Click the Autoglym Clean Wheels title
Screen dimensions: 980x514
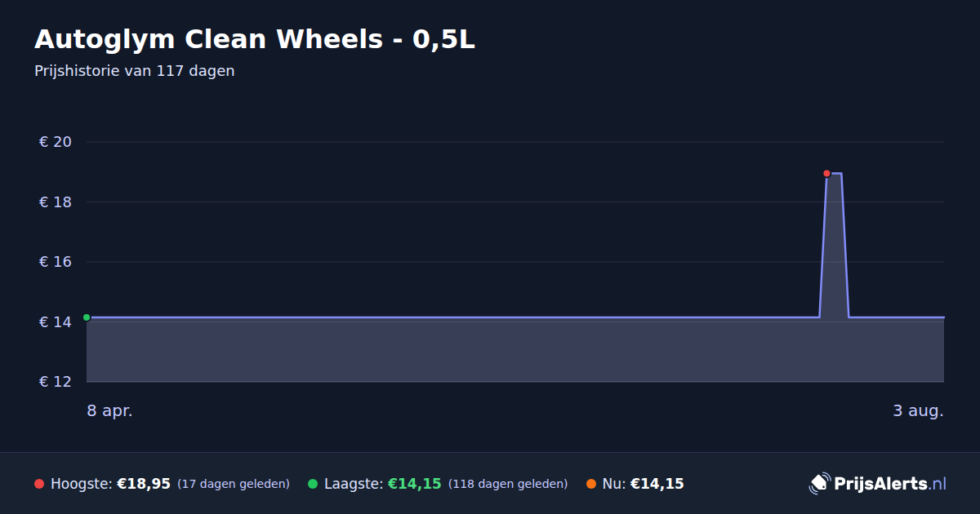click(255, 39)
